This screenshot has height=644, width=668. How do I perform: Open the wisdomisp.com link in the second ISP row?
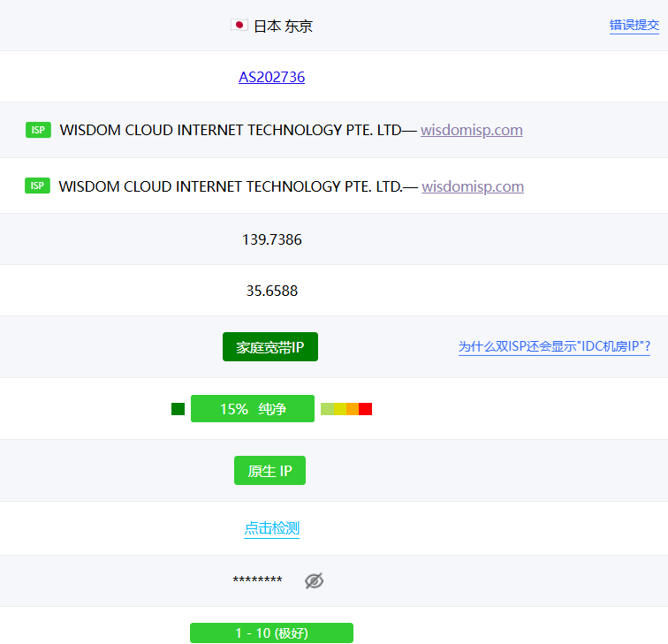(473, 186)
